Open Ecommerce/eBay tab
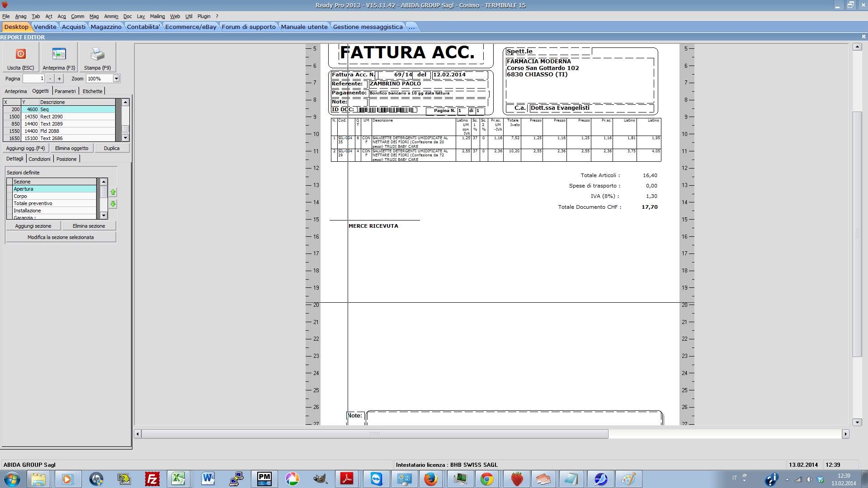Viewport: 868px width, 488px height. click(191, 27)
